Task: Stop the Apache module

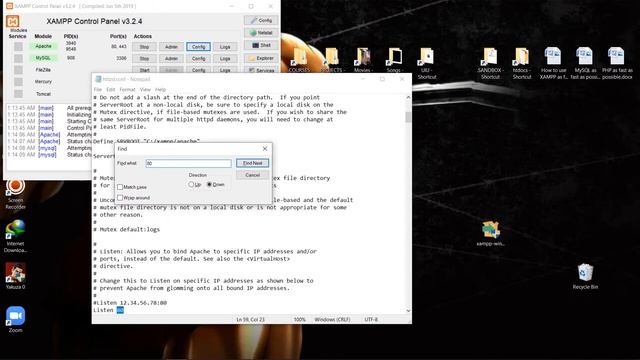Action: (144, 47)
